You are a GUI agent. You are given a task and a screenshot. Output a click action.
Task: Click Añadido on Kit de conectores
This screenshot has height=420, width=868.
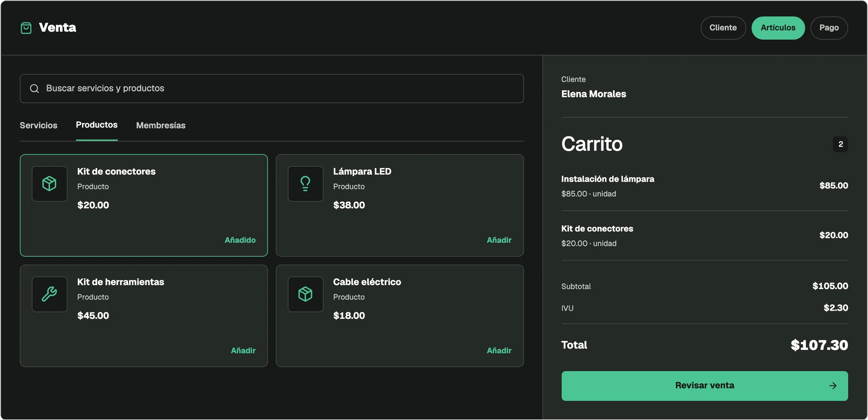pos(240,240)
